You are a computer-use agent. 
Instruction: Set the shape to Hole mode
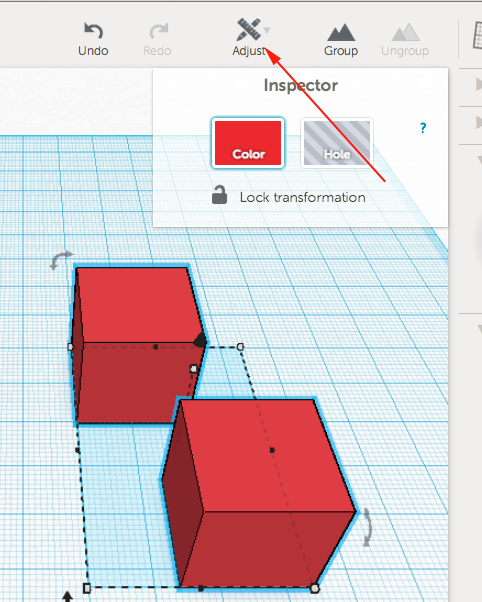[x=337, y=143]
